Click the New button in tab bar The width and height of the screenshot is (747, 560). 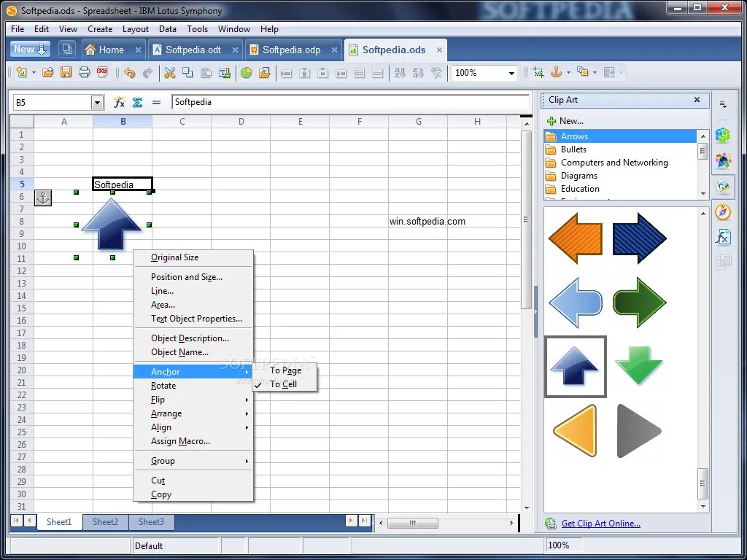pos(30,49)
